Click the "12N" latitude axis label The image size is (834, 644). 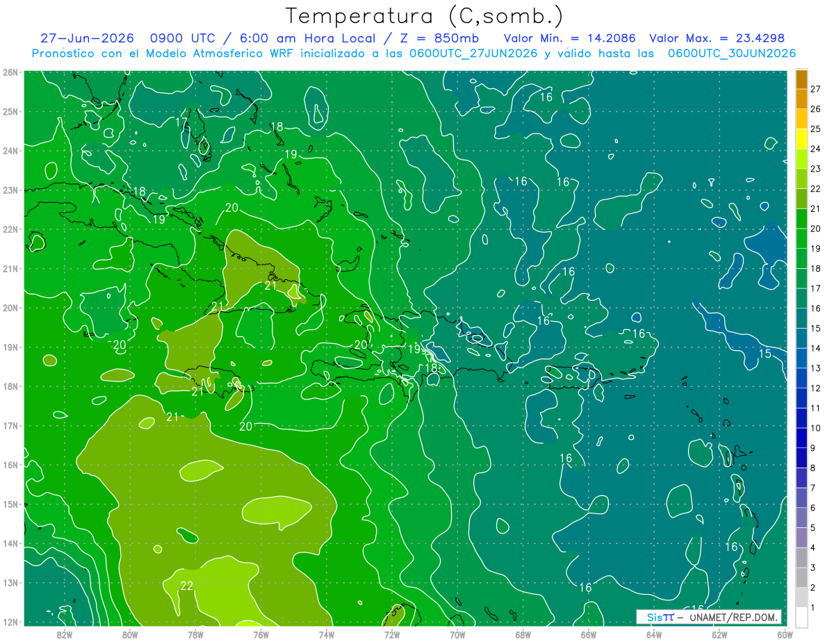(x=10, y=622)
